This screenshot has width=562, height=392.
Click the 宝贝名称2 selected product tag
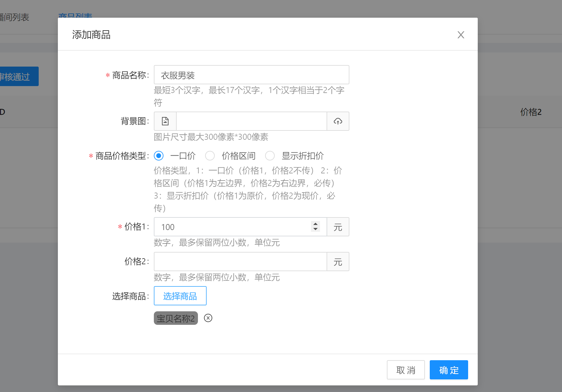pos(176,318)
